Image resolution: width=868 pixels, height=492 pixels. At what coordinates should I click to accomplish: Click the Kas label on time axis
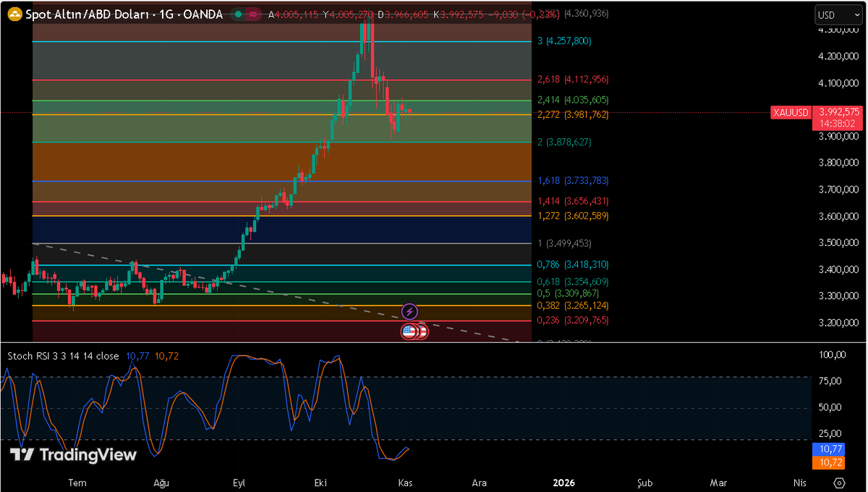click(x=404, y=482)
